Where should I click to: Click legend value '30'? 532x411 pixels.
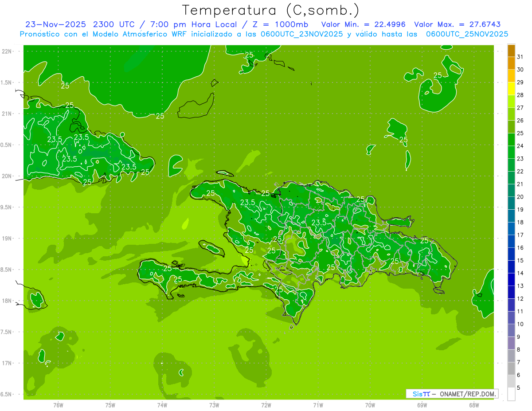click(x=520, y=70)
